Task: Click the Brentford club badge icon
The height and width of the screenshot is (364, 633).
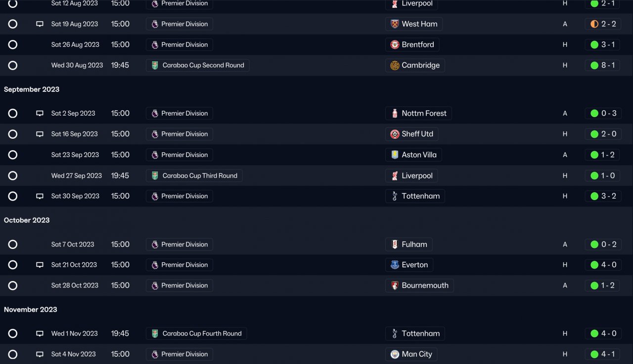Action: 395,45
